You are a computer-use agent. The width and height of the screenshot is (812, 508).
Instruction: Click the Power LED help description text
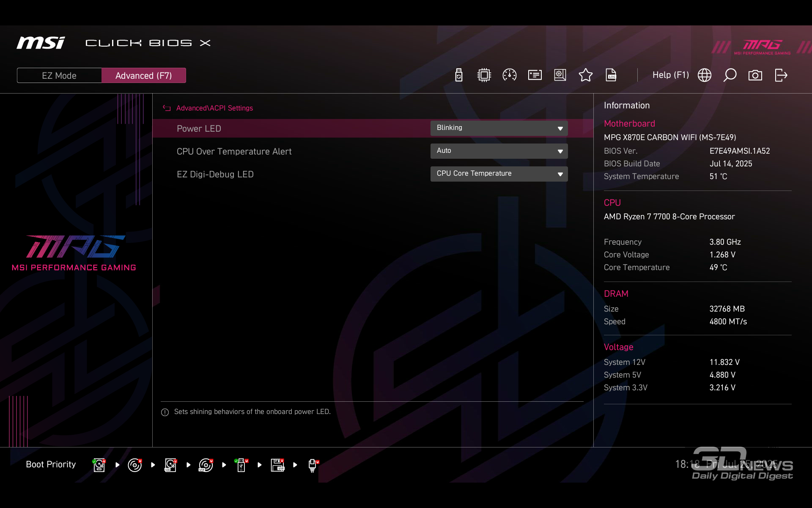coord(252,412)
